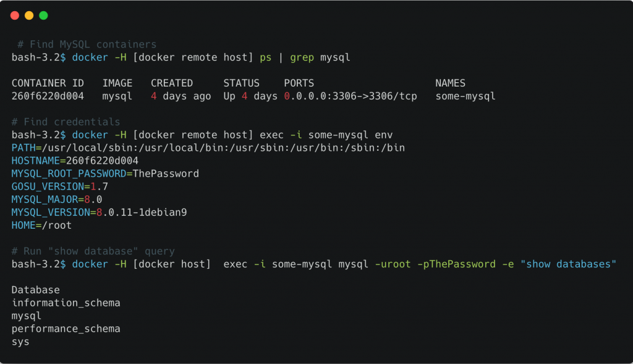
Task: Click the container ID 260f6220d004 in ps output
Action: pyautogui.click(x=48, y=96)
